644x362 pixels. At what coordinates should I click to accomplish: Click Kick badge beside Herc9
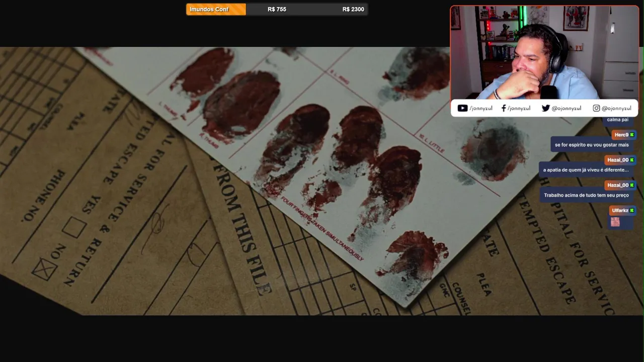tap(632, 135)
